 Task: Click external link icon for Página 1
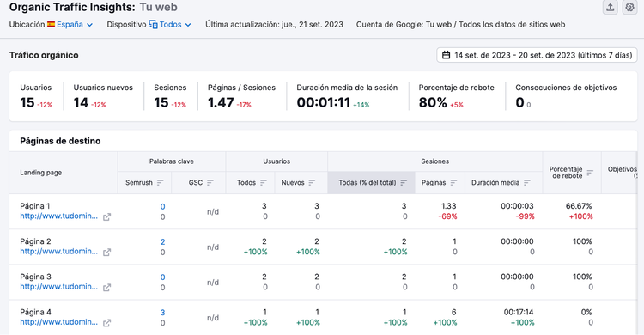point(106,217)
